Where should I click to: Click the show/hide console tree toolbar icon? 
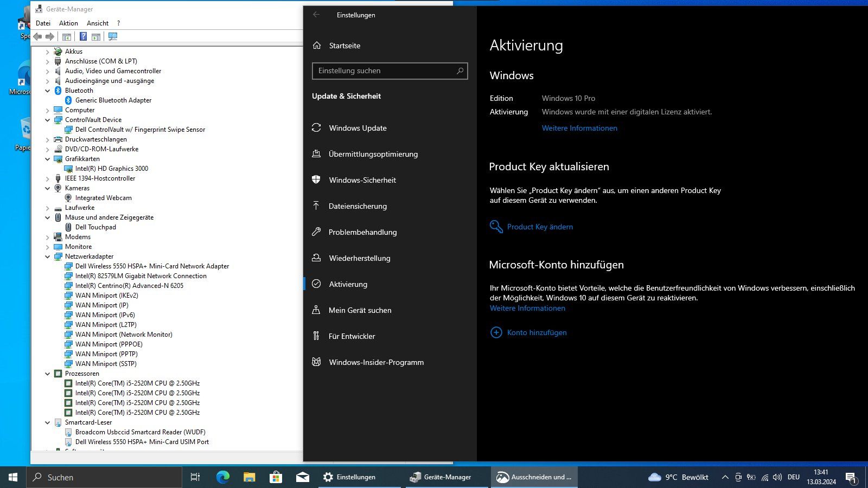coord(67,36)
